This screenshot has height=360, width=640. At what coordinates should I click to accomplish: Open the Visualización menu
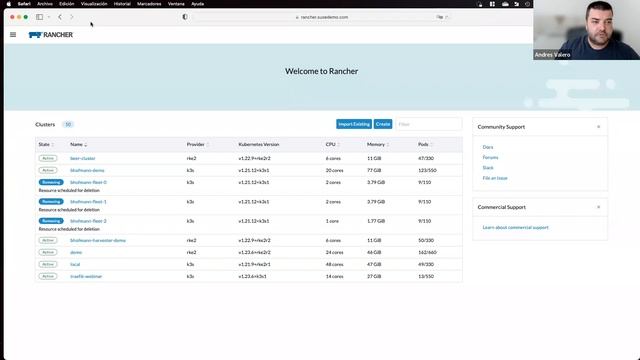point(94,4)
